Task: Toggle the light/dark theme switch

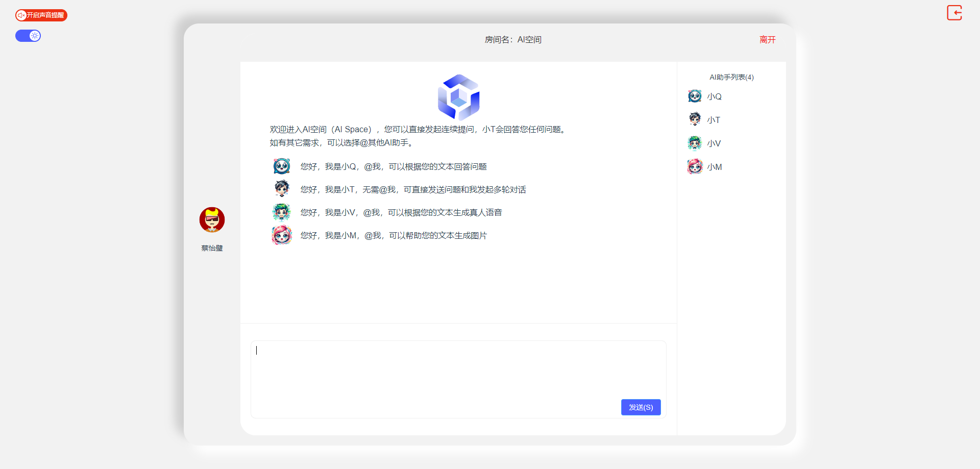Action: tap(28, 36)
